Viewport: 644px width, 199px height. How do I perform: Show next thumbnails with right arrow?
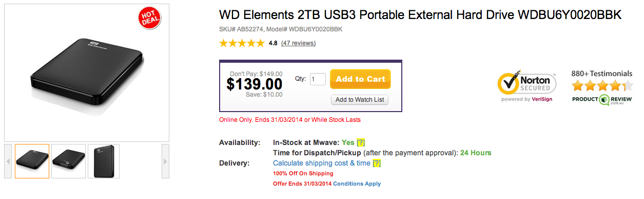[x=165, y=161]
